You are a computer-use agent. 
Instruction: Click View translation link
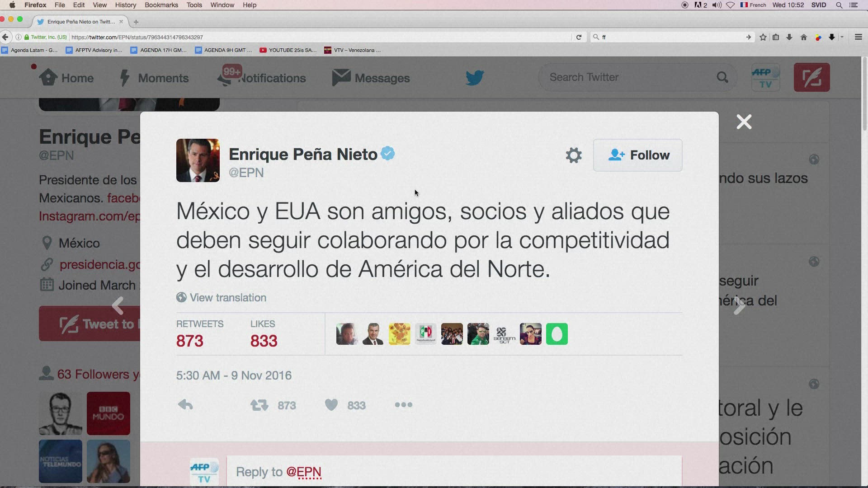[222, 297]
